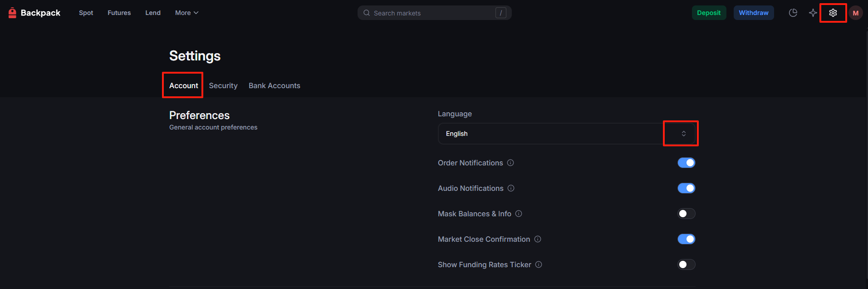Click Audio Notifications info icon
868x289 pixels.
[x=511, y=188]
